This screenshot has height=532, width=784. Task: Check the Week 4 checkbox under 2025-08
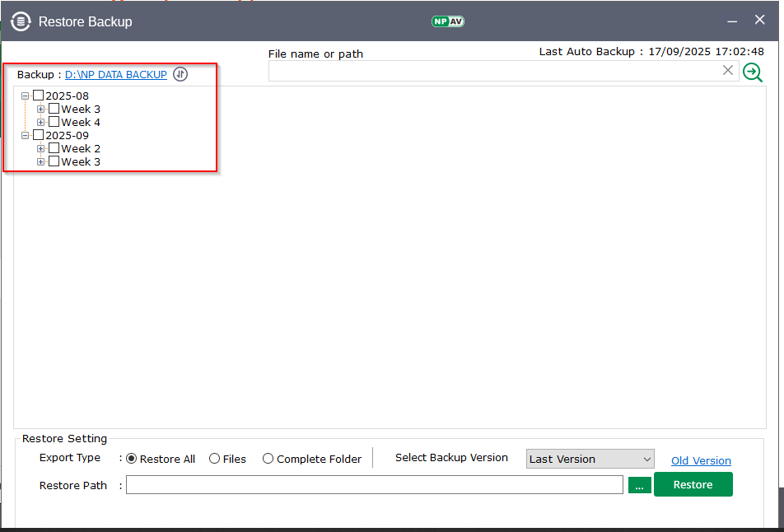54,122
